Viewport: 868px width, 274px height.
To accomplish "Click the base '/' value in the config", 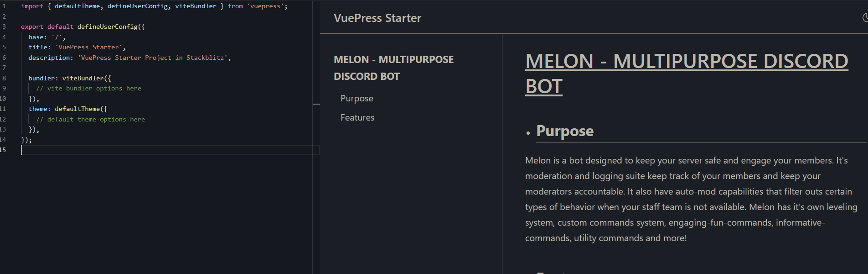I will 58,37.
